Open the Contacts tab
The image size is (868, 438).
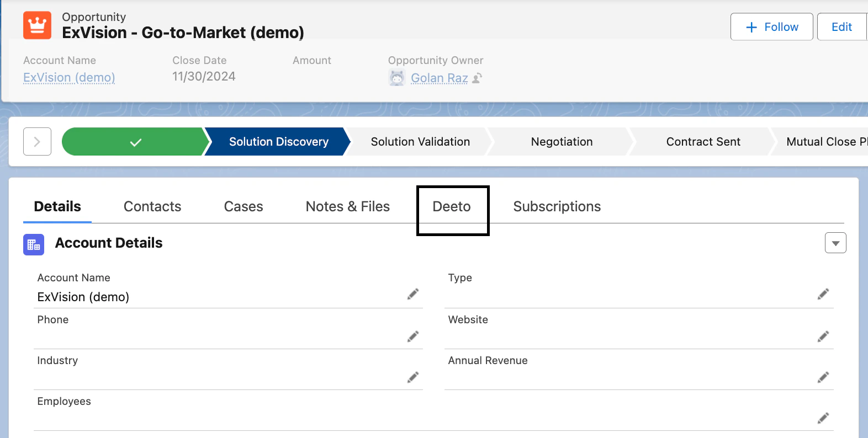152,206
